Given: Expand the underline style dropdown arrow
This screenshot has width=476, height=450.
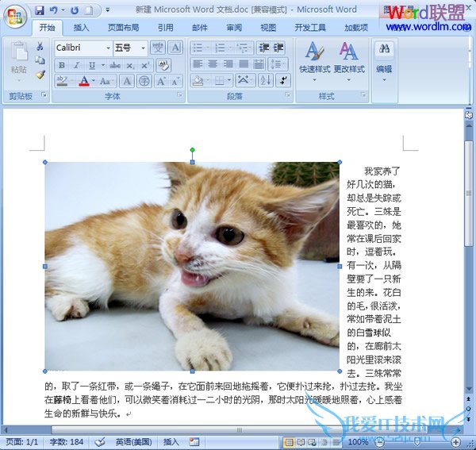Looking at the screenshot, I should click(103, 65).
